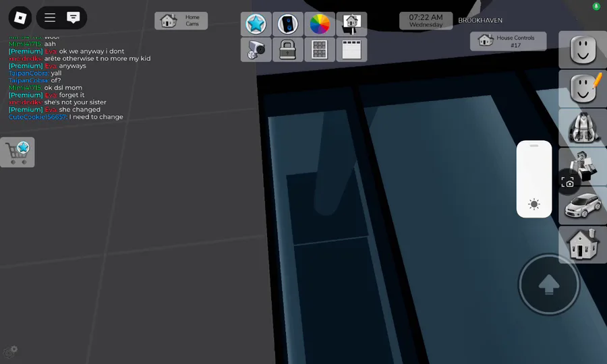
Task: Adjust the brightness slider
Action: 534,179
